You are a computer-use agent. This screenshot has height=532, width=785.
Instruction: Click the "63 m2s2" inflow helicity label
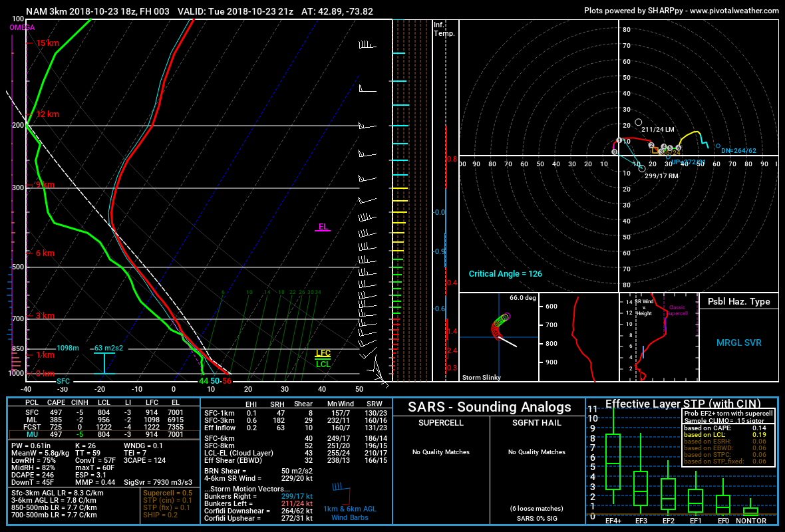pos(108,348)
